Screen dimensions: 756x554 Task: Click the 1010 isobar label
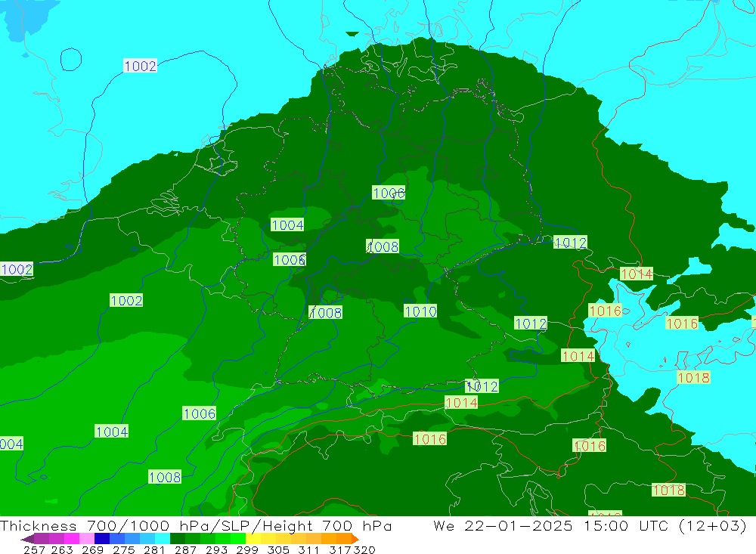pyautogui.click(x=420, y=311)
